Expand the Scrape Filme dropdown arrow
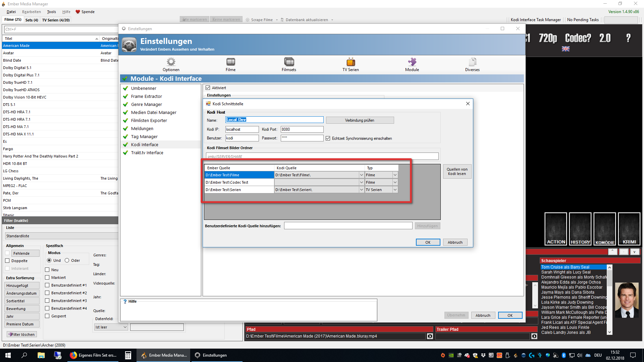Screen dimensions: 644x362 point(277,20)
